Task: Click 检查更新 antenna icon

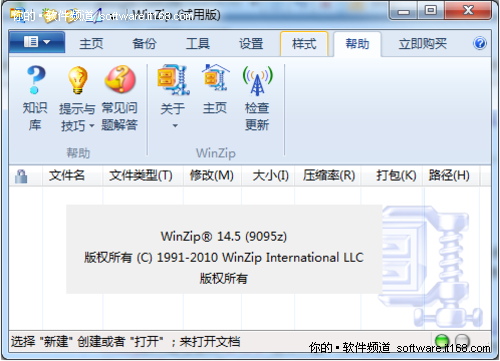Action: click(x=257, y=80)
